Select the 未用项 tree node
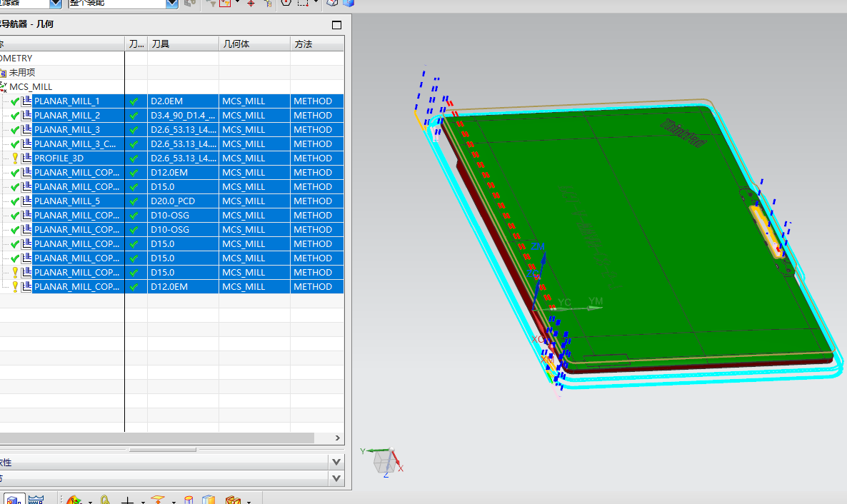Screen dimensions: 847x504 coord(22,72)
